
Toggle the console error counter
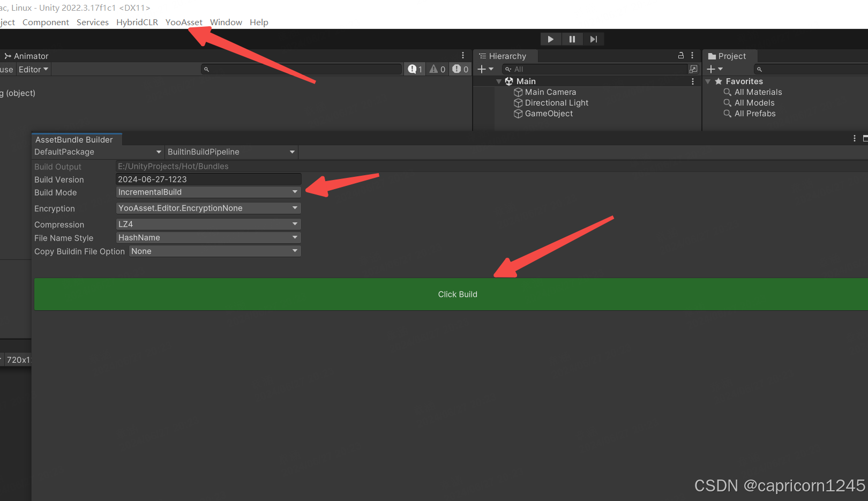[460, 69]
